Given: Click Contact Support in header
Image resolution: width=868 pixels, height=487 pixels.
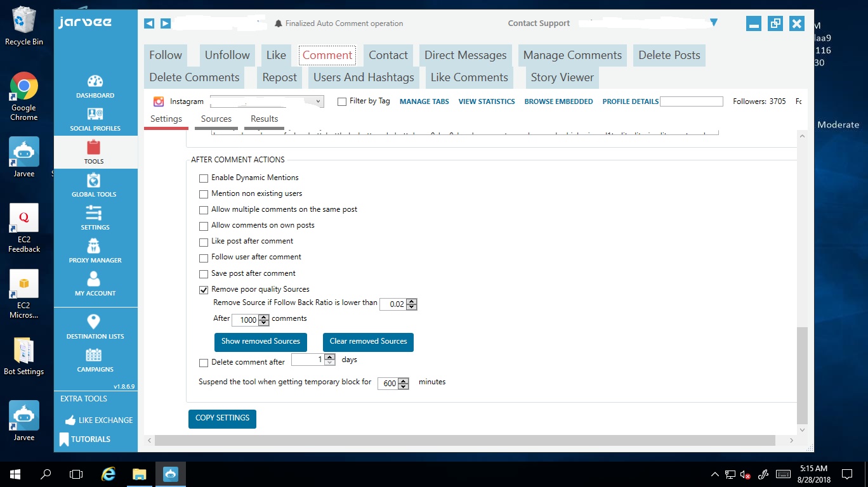Looking at the screenshot, I should (539, 23).
